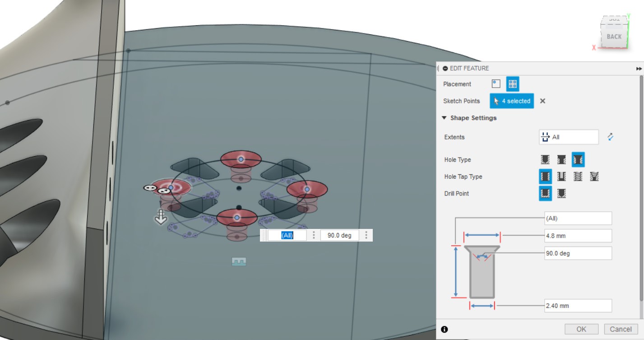This screenshot has width=644, height=340.
Task: Clear the 4 selected sketch points
Action: [x=542, y=101]
